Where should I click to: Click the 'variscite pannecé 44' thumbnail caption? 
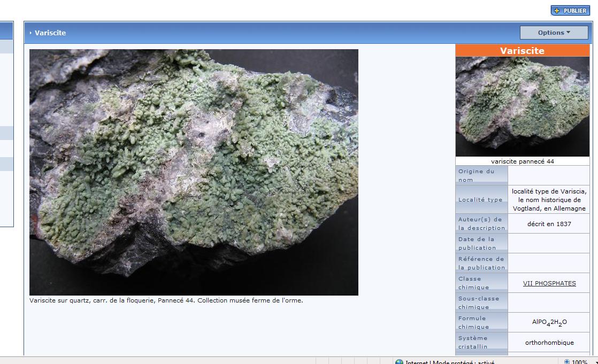coord(522,161)
